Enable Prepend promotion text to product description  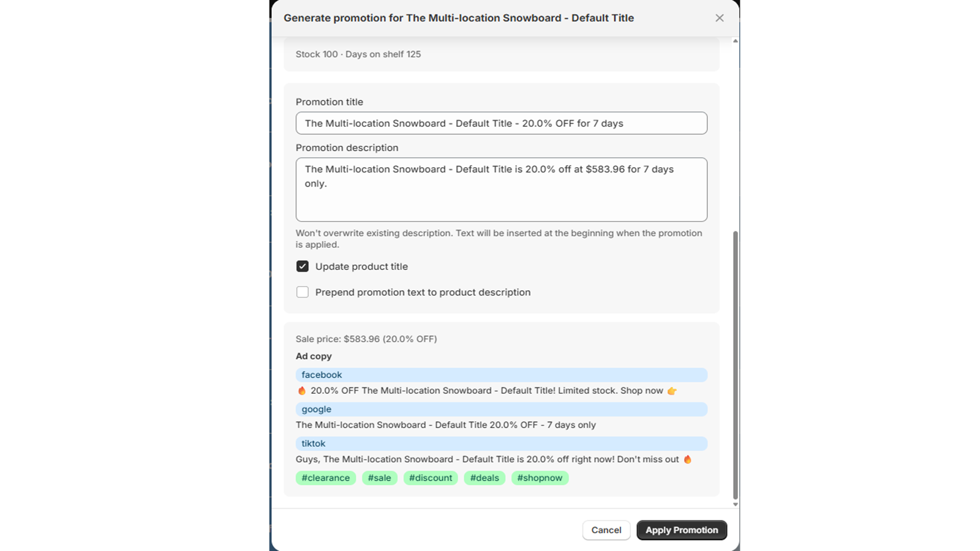pos(303,292)
